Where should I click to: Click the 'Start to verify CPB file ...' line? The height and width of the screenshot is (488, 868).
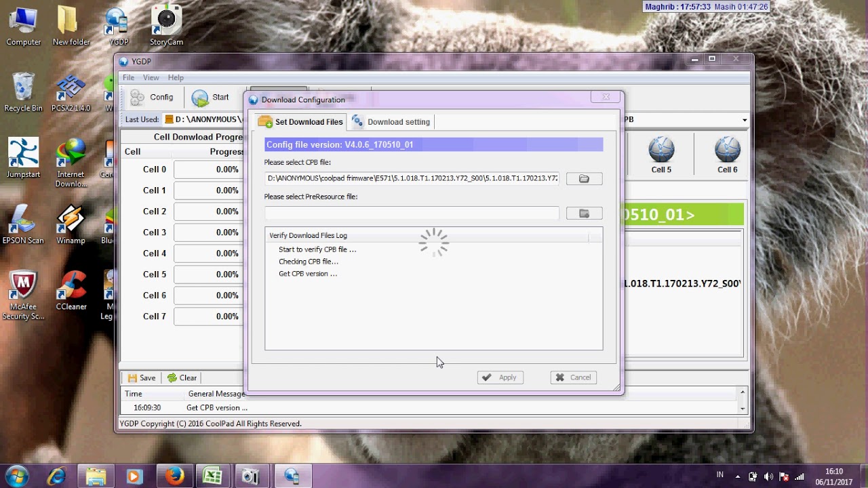317,249
